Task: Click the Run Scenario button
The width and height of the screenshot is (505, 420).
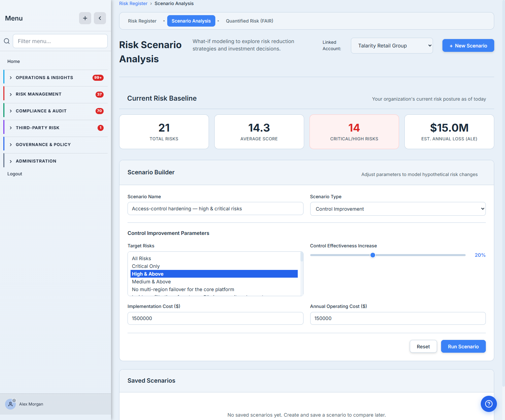Action: (x=463, y=346)
